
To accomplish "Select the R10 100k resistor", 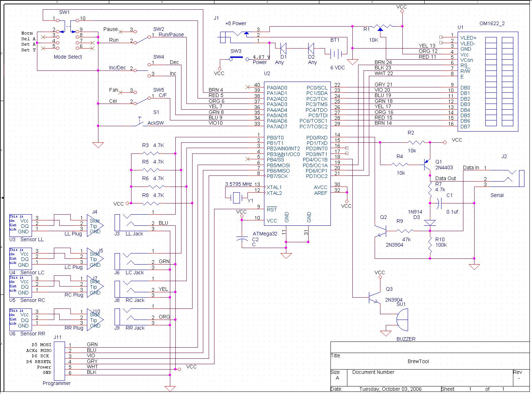I will tap(430, 244).
